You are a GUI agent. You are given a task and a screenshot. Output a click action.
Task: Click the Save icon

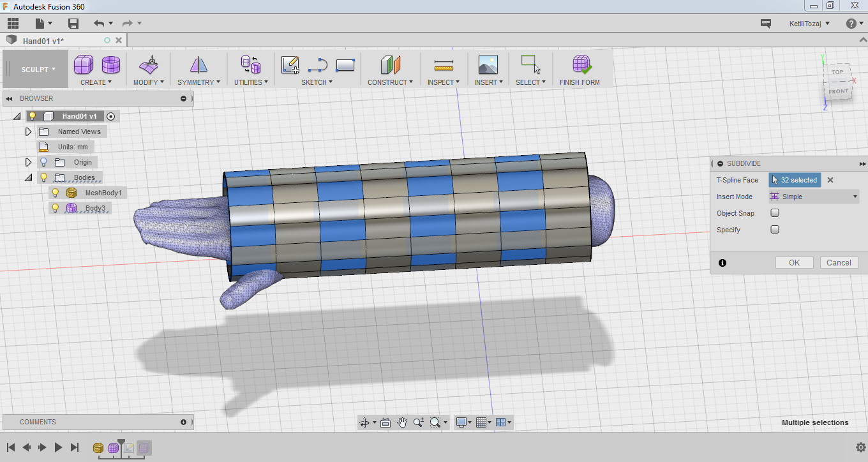pos(73,24)
